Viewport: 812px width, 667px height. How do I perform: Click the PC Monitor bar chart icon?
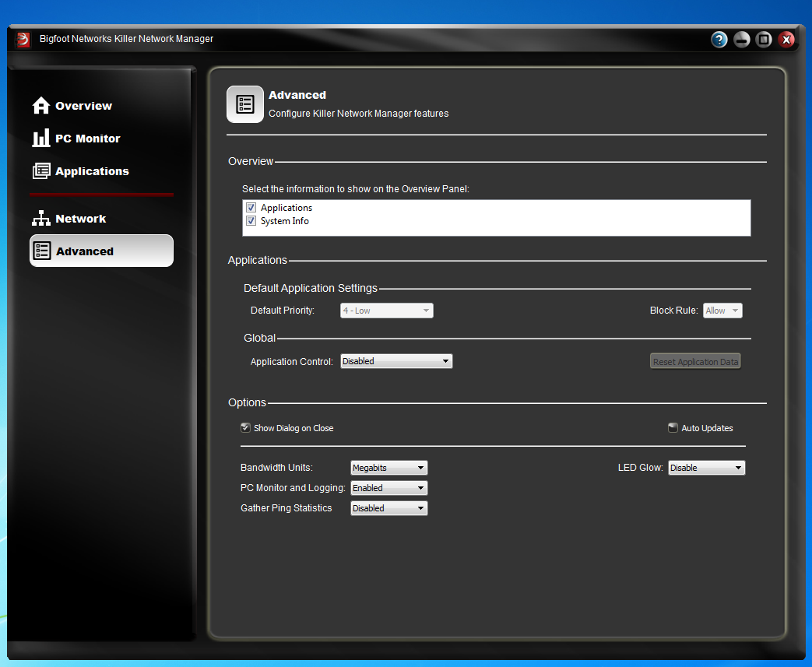[x=41, y=139]
